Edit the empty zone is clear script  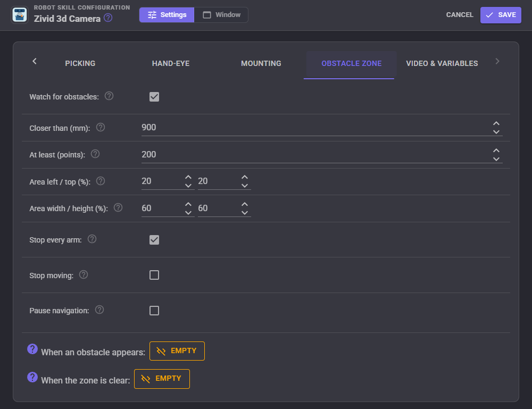162,379
